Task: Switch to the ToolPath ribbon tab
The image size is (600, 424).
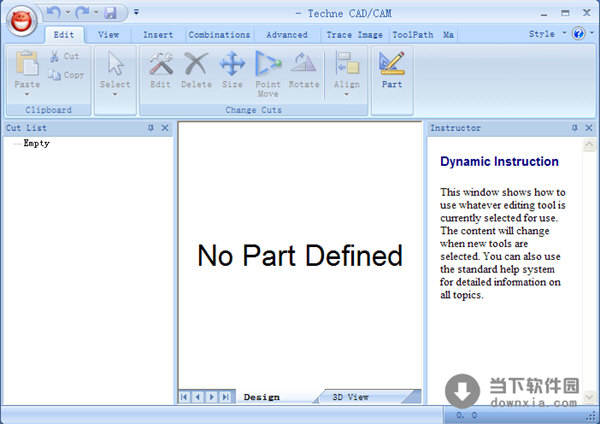Action: 413,34
